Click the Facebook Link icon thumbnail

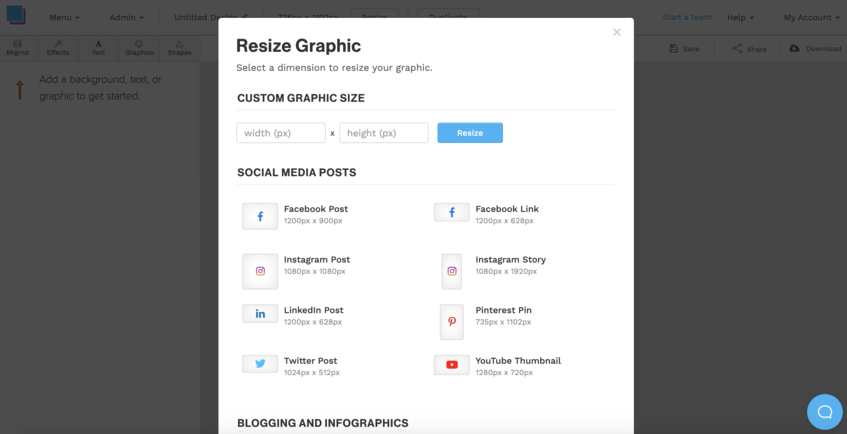point(452,212)
